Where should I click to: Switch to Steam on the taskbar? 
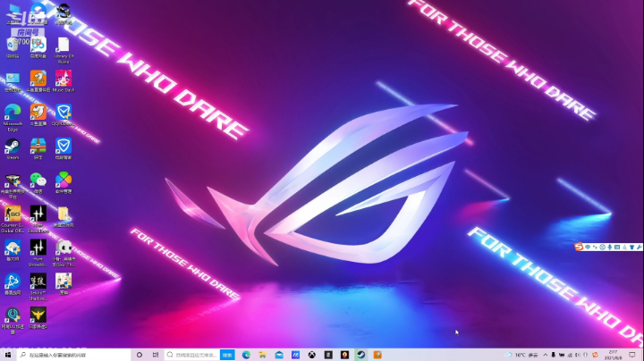pos(361,355)
